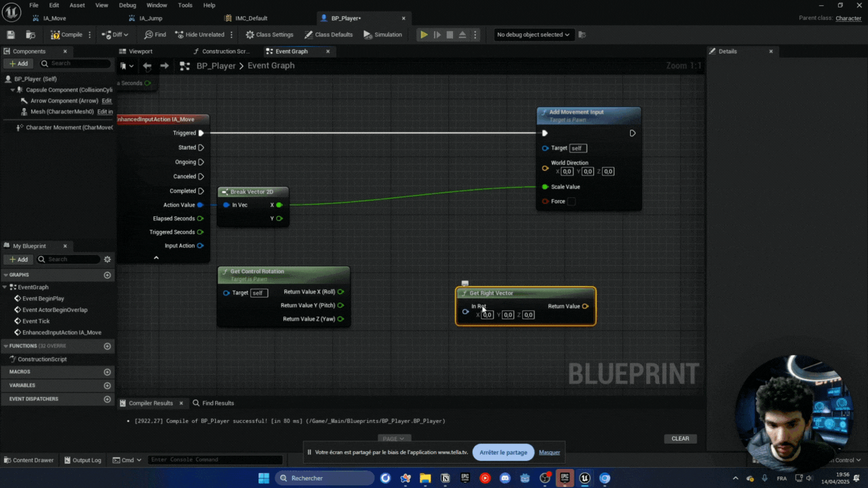The width and height of the screenshot is (868, 488).
Task: Open Class Defaults
Action: (329, 35)
